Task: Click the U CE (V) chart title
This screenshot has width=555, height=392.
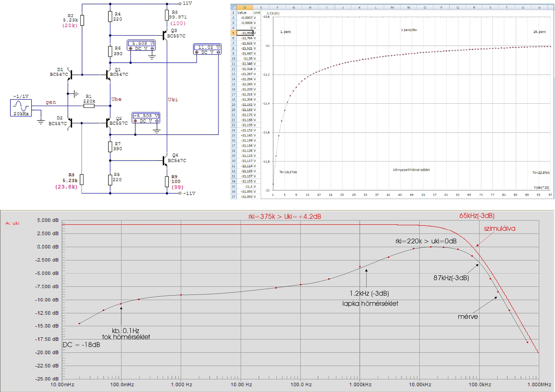Action: tap(273, 13)
